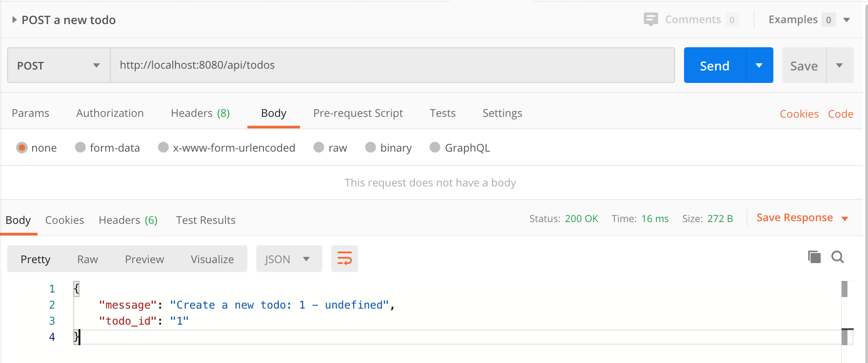Image resolution: width=868 pixels, height=363 pixels.
Task: Open the Cookies manager link
Action: 799,114
